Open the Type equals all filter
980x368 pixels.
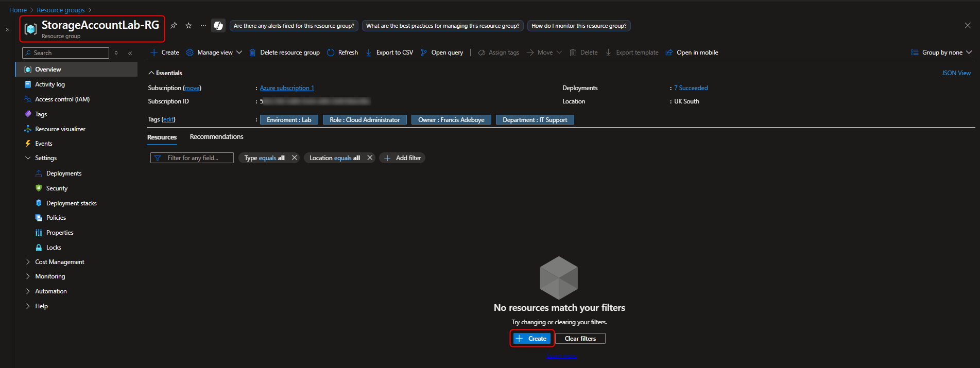264,158
